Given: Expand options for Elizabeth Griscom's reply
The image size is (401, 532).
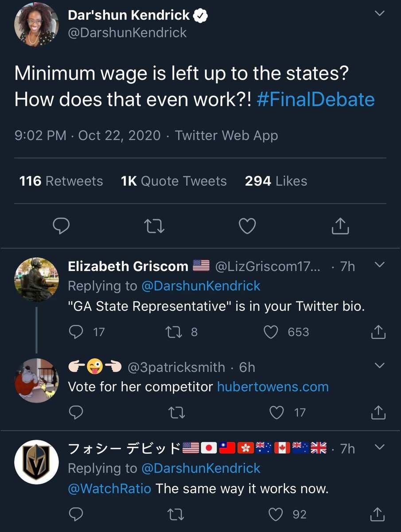Looking at the screenshot, I should pyautogui.click(x=379, y=265).
